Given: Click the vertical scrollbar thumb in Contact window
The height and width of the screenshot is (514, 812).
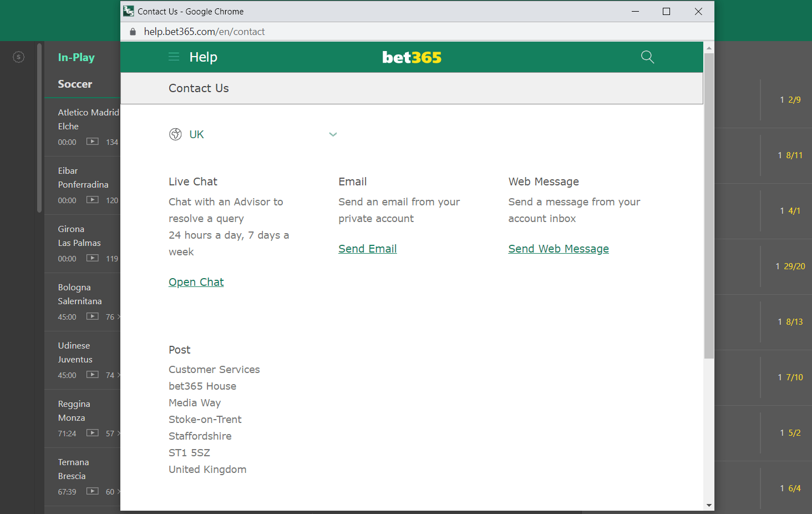Looking at the screenshot, I should coord(709,206).
